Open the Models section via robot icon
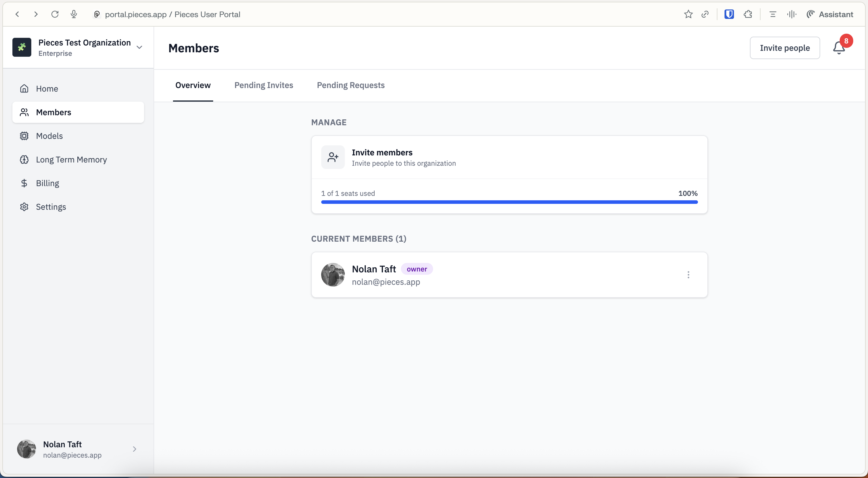 pyautogui.click(x=24, y=136)
